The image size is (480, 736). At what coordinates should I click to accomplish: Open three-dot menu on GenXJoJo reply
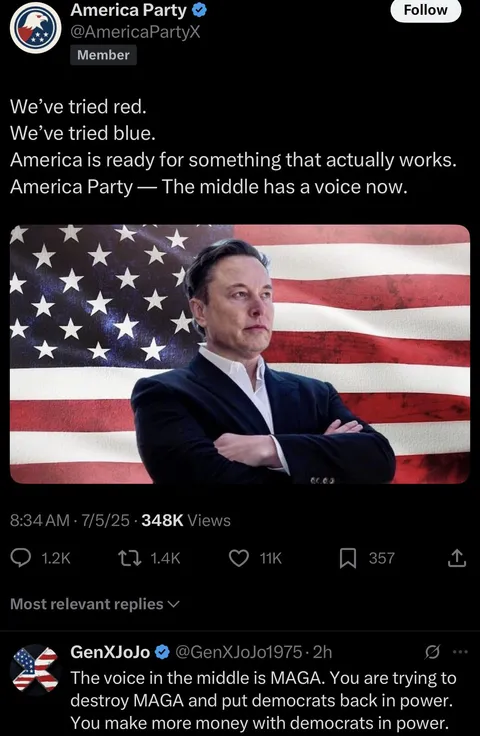click(460, 652)
